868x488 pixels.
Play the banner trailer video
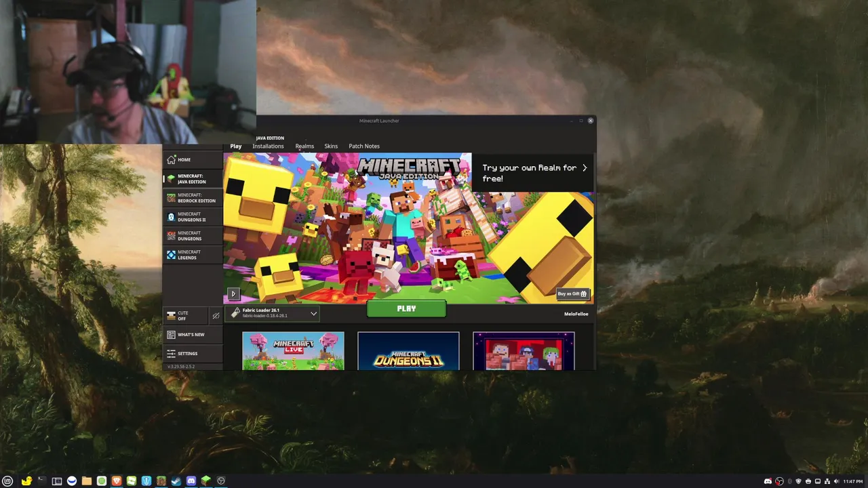(x=233, y=294)
